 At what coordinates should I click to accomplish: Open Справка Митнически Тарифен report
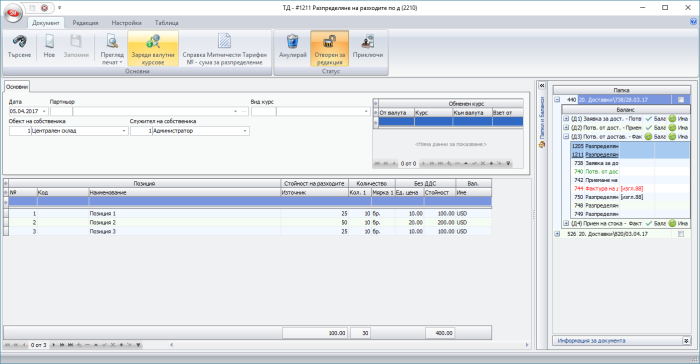225,48
